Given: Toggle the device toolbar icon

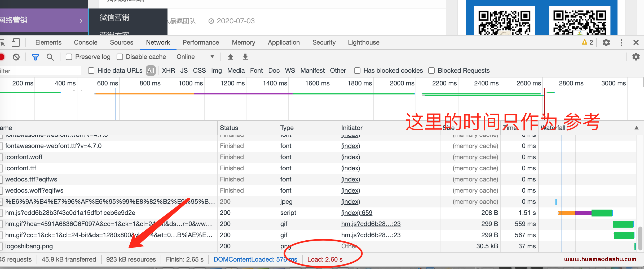Looking at the screenshot, I should click(x=16, y=42).
